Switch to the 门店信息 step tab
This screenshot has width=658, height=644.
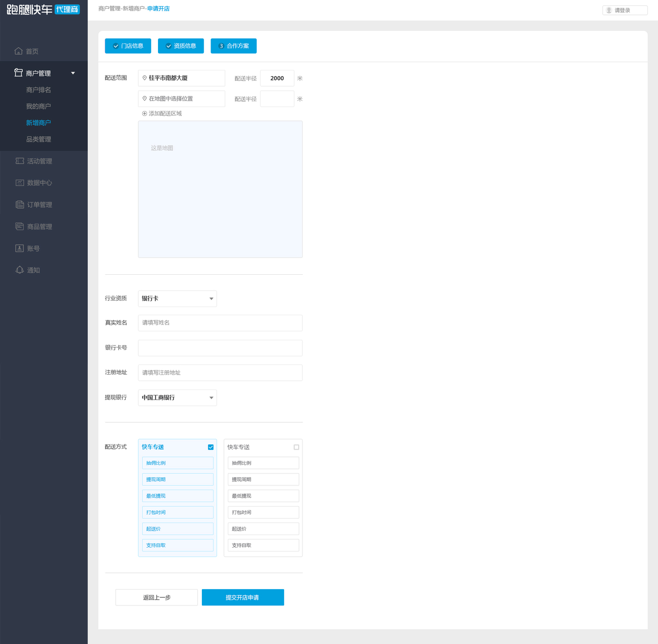click(x=128, y=46)
